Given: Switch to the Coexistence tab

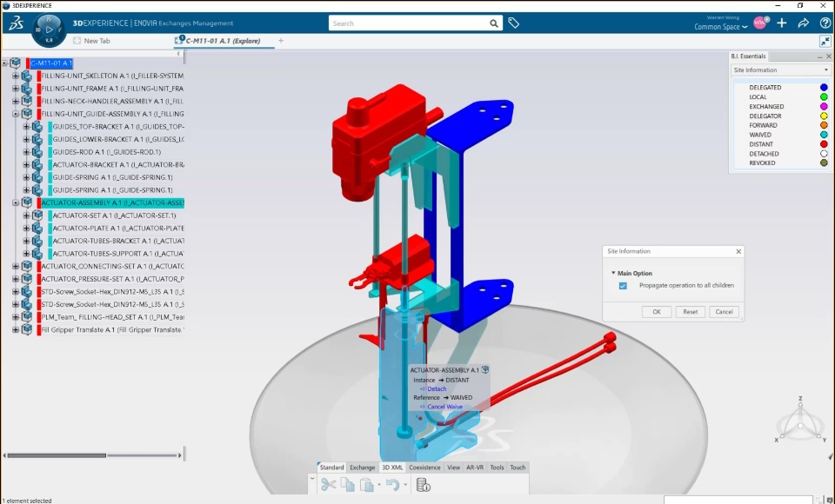Looking at the screenshot, I should point(424,468).
